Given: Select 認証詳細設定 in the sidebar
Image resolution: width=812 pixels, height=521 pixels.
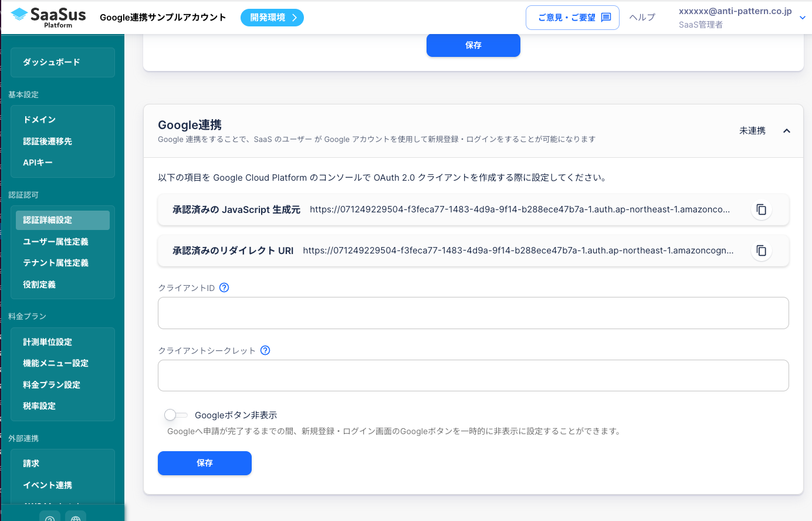Looking at the screenshot, I should point(63,220).
